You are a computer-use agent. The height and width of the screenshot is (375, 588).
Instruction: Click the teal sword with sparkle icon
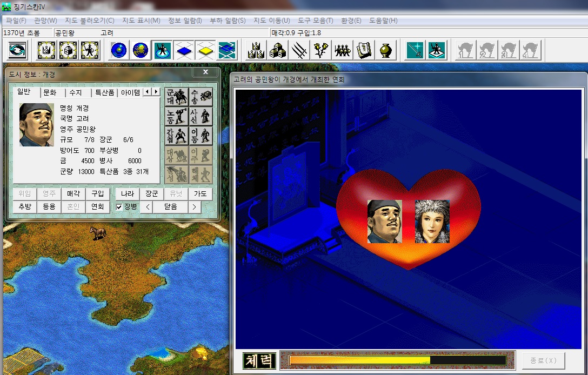pyautogui.click(x=416, y=50)
